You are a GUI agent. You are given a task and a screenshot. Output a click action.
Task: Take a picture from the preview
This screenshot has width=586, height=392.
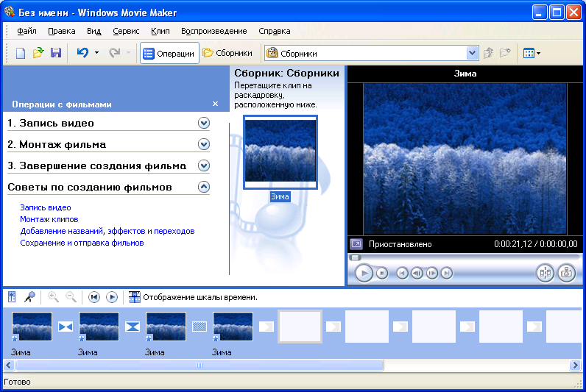pos(567,274)
